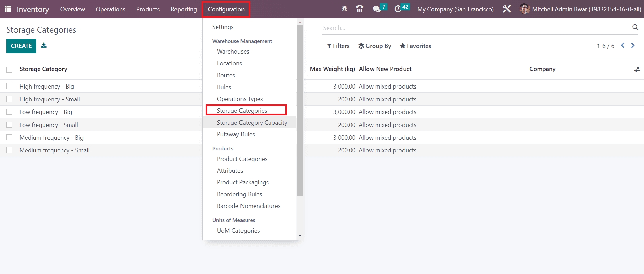This screenshot has height=274, width=644.
Task: Expand the Favorites dropdown
Action: point(415,46)
